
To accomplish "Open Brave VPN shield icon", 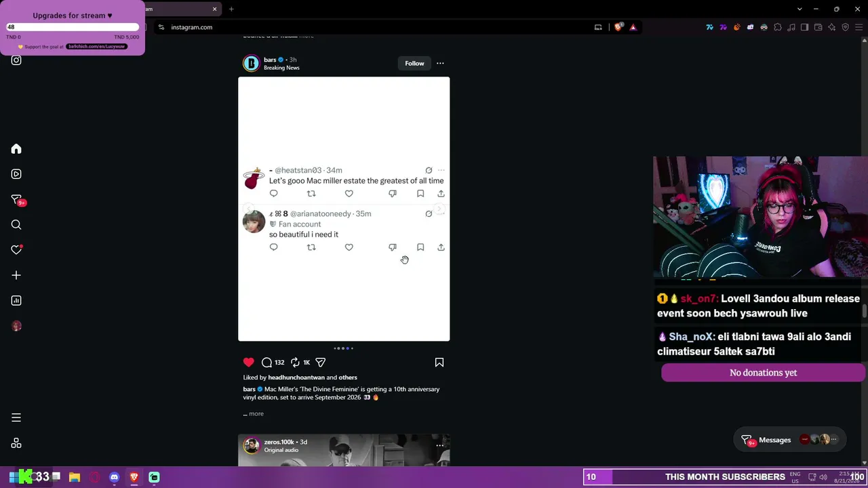I will 845,27.
